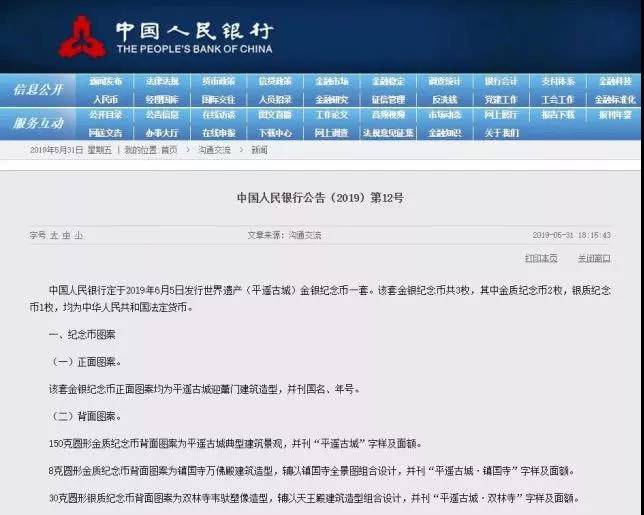Click the 打印本页 link
644x515 pixels.
pyautogui.click(x=541, y=258)
